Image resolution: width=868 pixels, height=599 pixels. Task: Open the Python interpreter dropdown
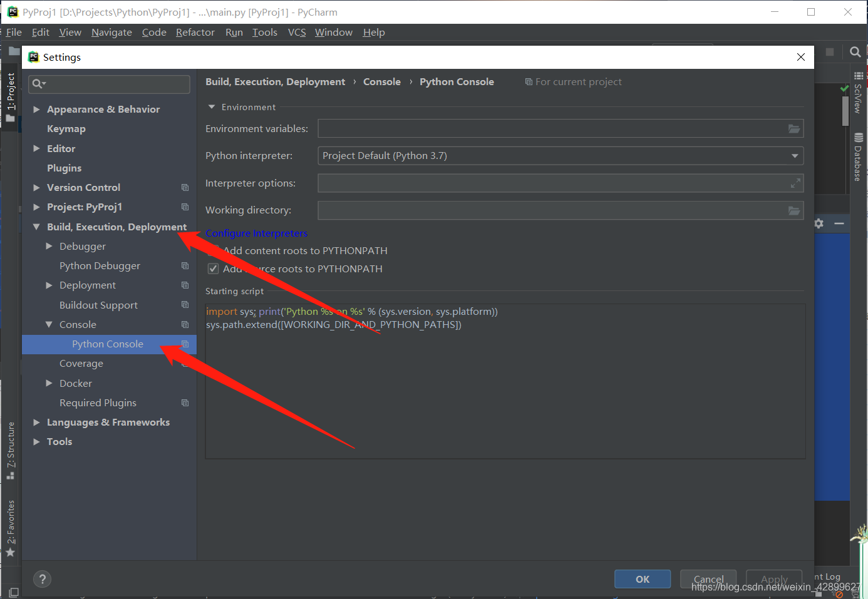pyautogui.click(x=561, y=156)
